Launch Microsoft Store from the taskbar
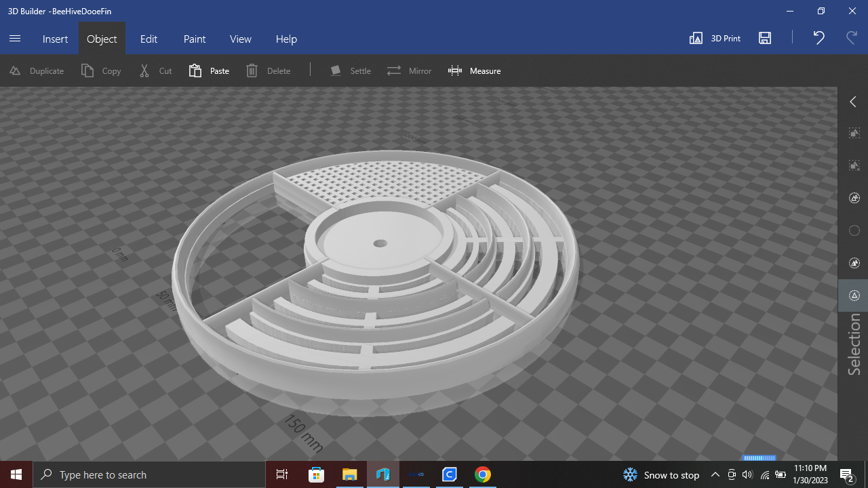 [x=316, y=474]
